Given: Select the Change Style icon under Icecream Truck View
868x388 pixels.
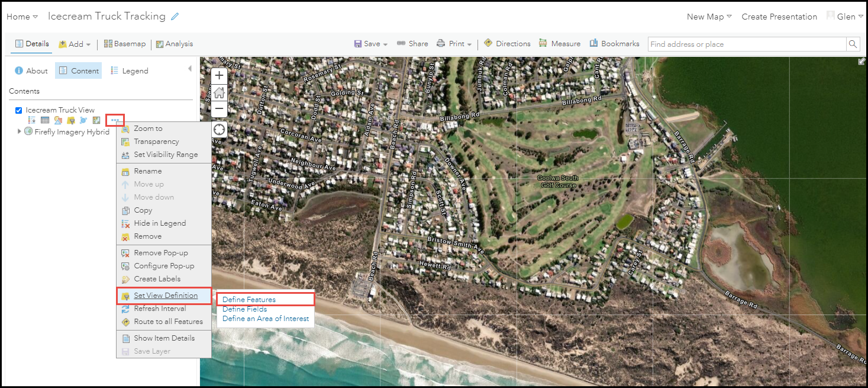Looking at the screenshot, I should [58, 120].
